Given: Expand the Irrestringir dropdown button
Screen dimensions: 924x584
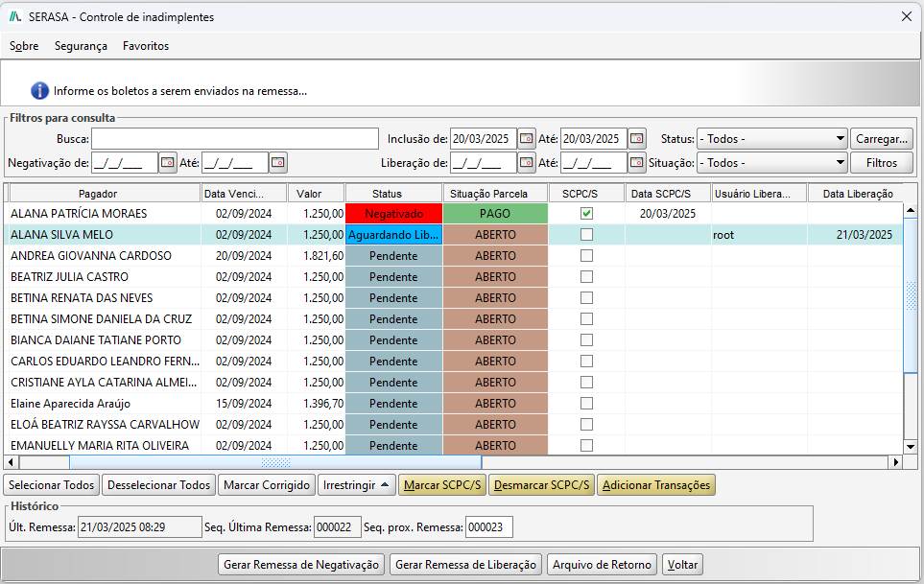Looking at the screenshot, I should (356, 485).
